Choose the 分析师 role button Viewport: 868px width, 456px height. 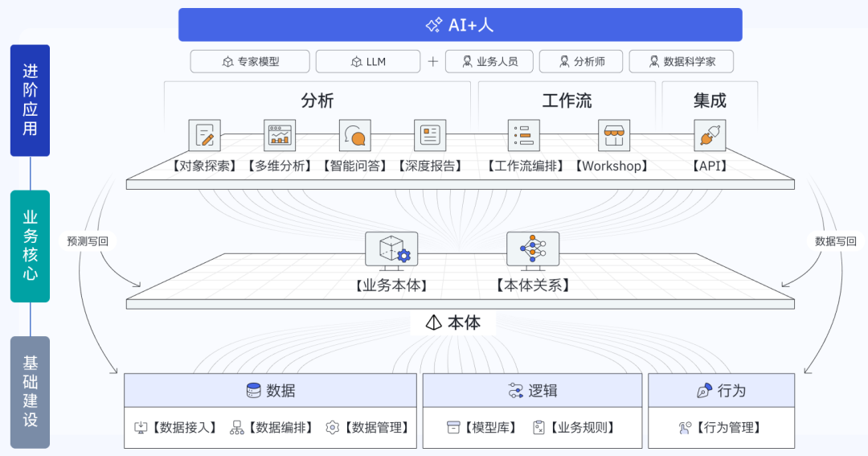coord(581,61)
